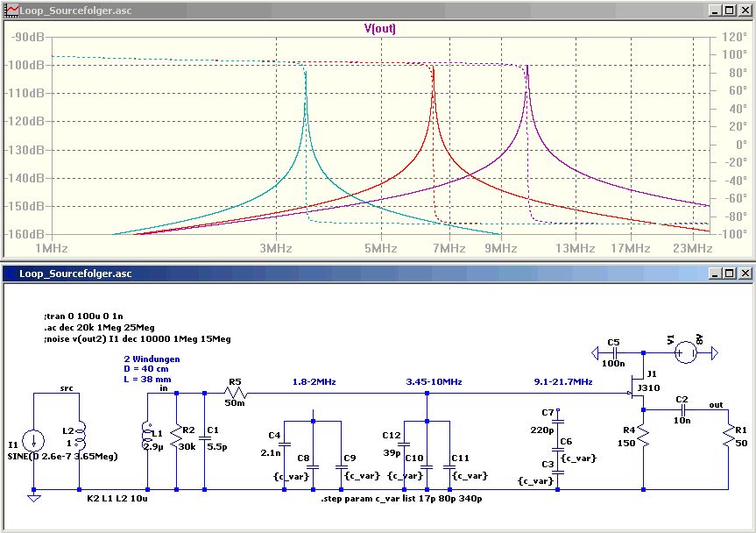Select the R5 50m series resistor

point(234,394)
